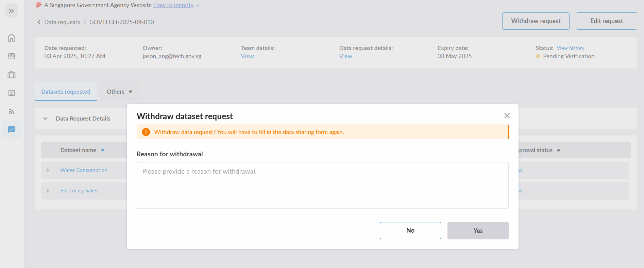Open the Data requests breadcrumb link
Screen dimensions: 644x268
click(x=62, y=22)
